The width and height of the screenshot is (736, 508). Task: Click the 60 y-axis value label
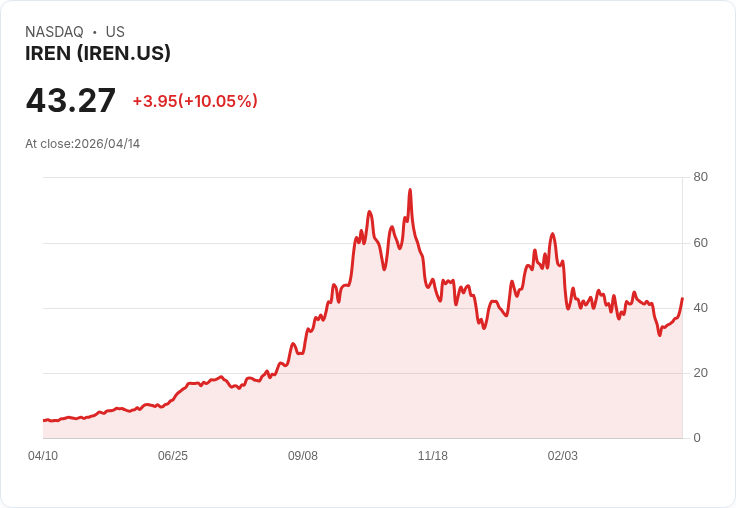(x=700, y=243)
